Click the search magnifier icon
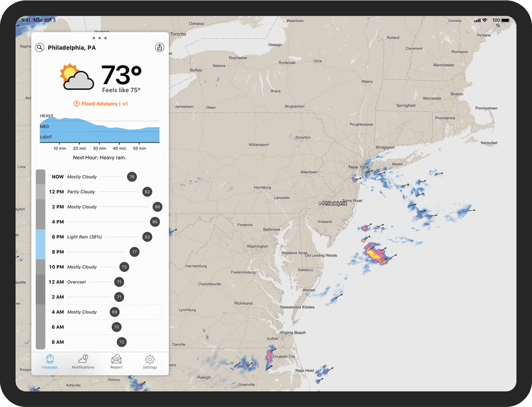The height and width of the screenshot is (407, 532). 40,48
